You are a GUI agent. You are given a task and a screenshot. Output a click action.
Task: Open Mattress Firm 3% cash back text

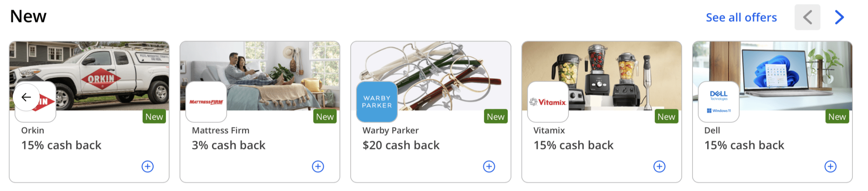coord(228,145)
